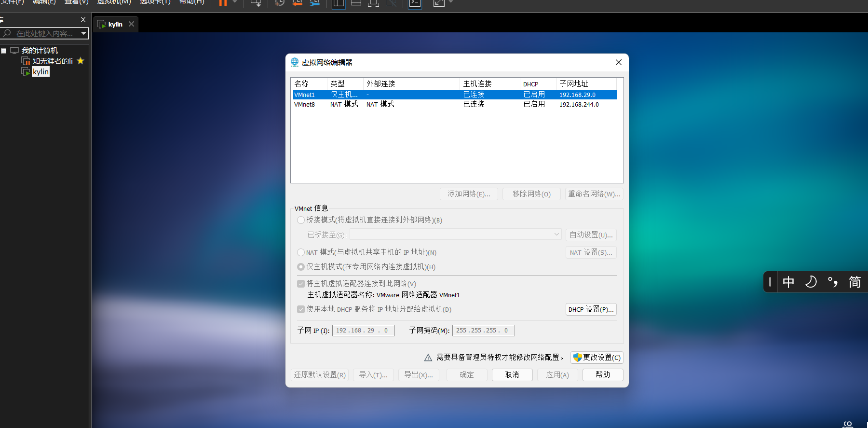Click the stretch guest display icon
The width and height of the screenshot is (868, 428).
(x=439, y=3)
